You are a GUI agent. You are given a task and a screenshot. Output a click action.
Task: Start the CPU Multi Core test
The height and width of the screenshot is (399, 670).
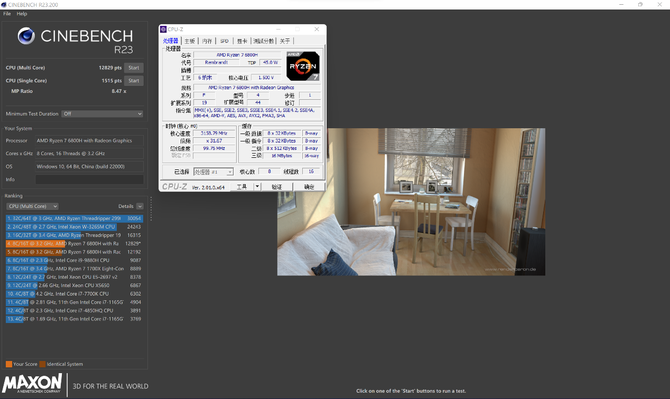pyautogui.click(x=134, y=67)
